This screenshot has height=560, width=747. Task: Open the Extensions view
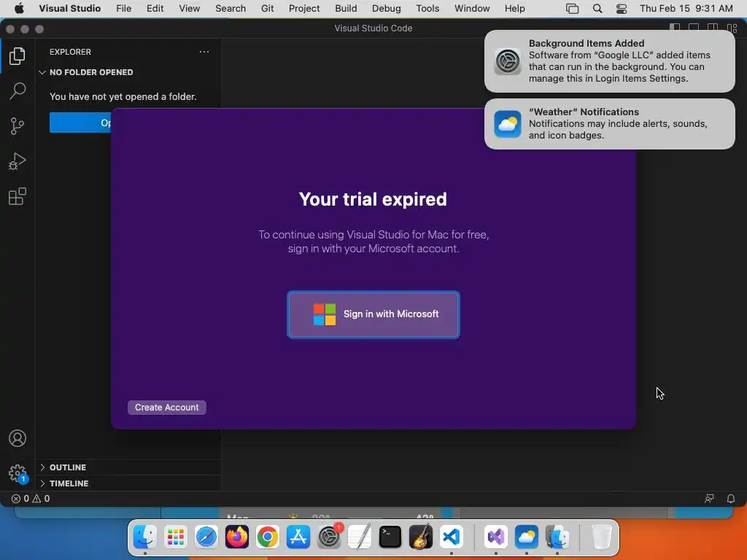(18, 196)
